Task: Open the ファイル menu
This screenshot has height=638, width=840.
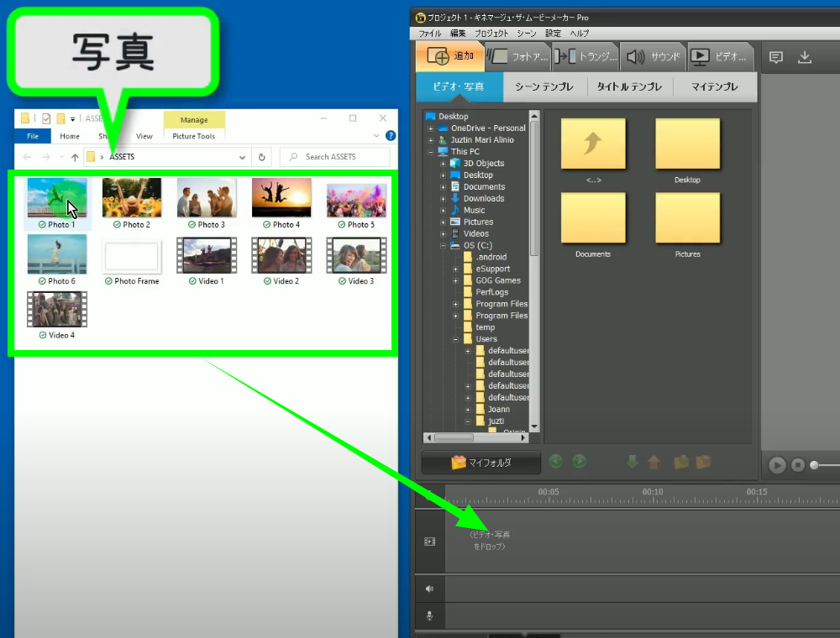Action: pyautogui.click(x=429, y=33)
